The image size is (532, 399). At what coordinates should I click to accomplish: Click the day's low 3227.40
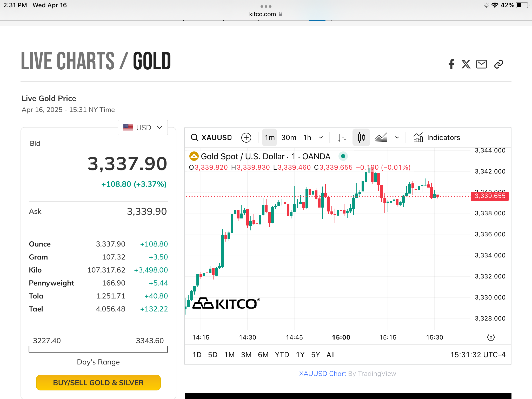click(47, 341)
